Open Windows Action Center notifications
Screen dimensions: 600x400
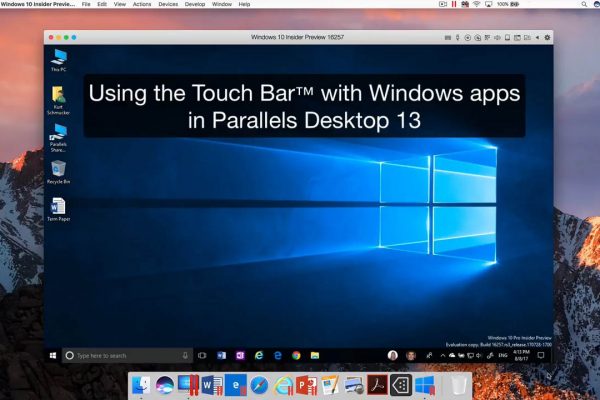[x=541, y=356]
